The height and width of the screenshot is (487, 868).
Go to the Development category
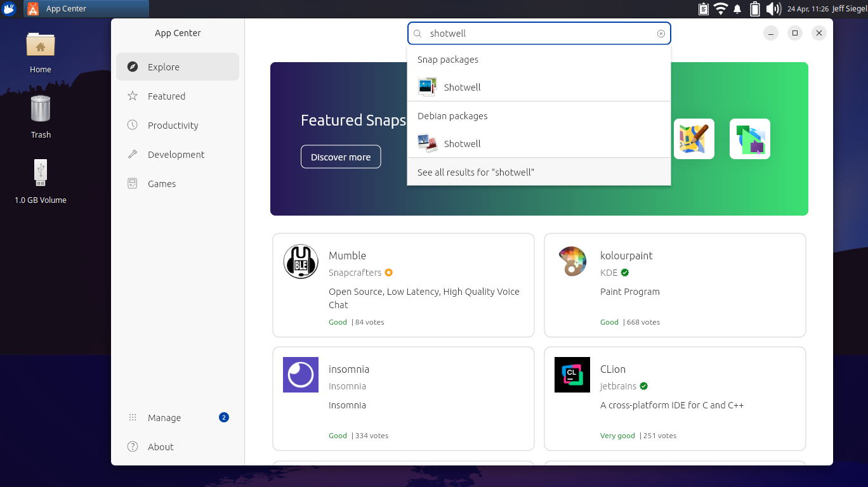click(178, 154)
